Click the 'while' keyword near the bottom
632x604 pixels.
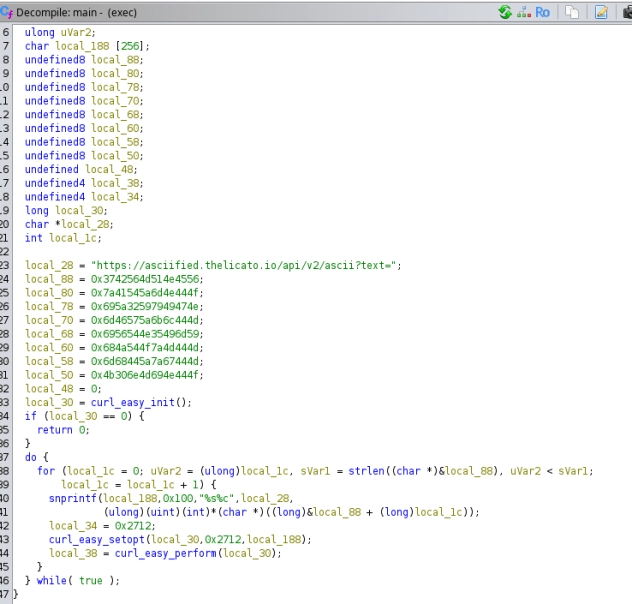point(51,580)
